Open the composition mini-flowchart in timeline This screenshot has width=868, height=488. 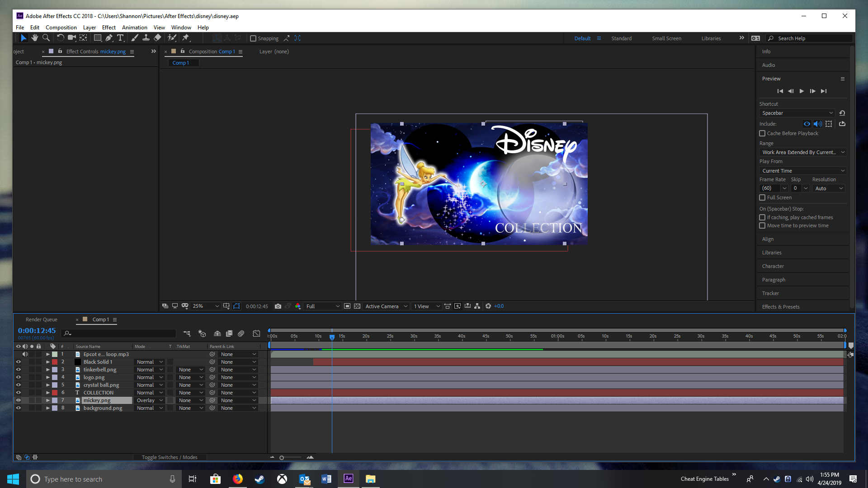[x=187, y=333]
